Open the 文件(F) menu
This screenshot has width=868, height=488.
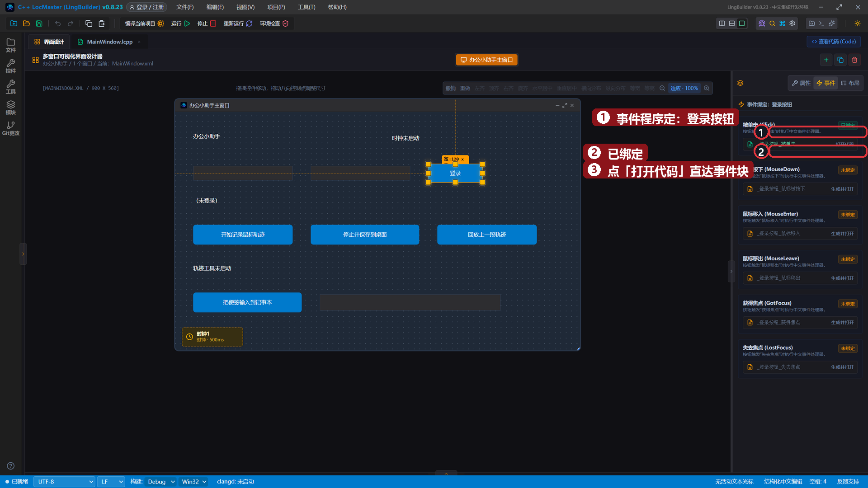pos(185,7)
